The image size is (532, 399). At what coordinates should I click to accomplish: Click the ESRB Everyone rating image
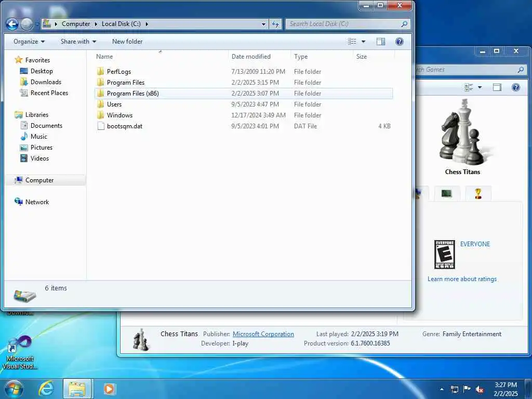(445, 255)
